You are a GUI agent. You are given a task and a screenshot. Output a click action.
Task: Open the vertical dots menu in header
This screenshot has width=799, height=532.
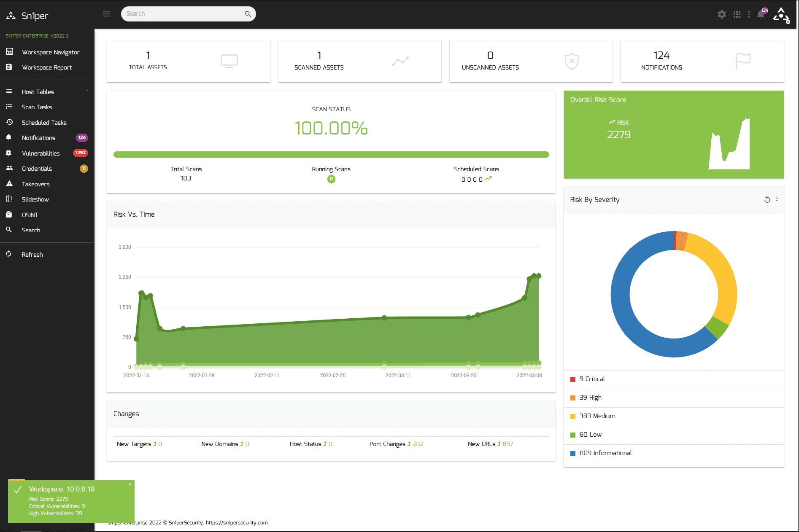click(749, 14)
